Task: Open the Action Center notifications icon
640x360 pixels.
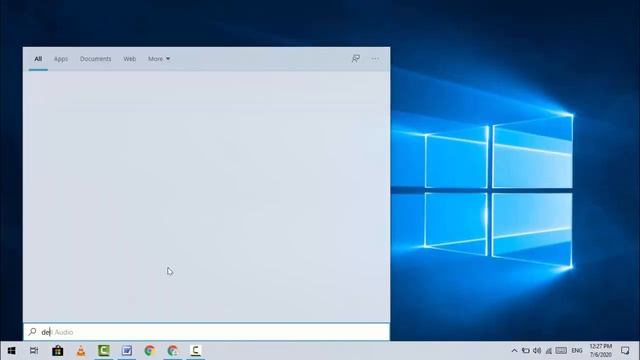Action: click(625, 351)
